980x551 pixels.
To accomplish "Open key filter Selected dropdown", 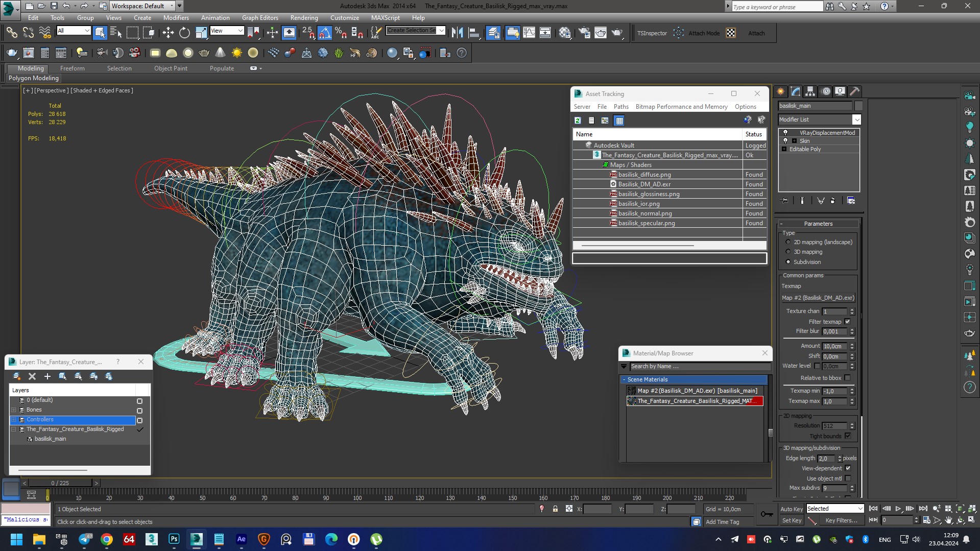I will point(835,509).
